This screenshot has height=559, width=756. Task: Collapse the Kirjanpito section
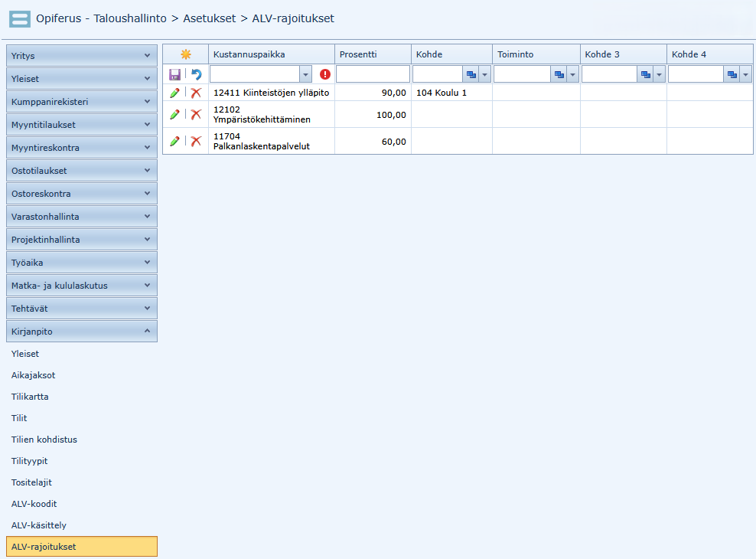[81, 332]
